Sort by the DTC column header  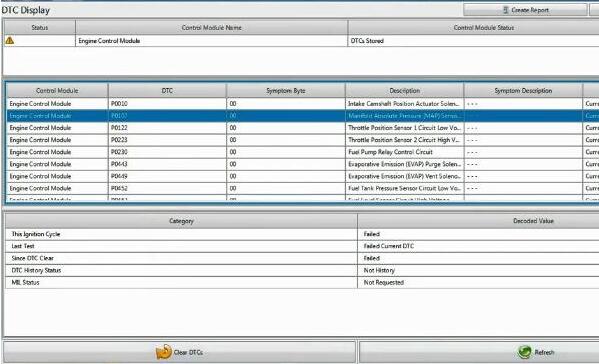click(167, 91)
